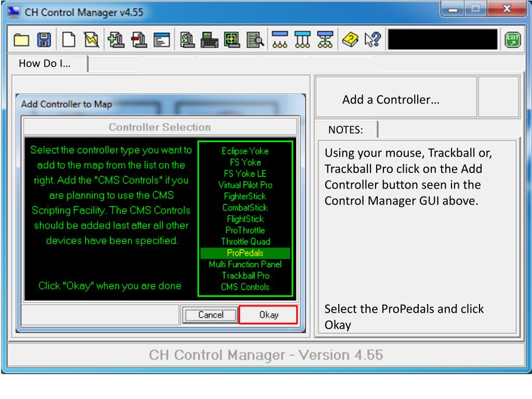
Task: Select Multi Function Panel controller
Action: tap(245, 264)
